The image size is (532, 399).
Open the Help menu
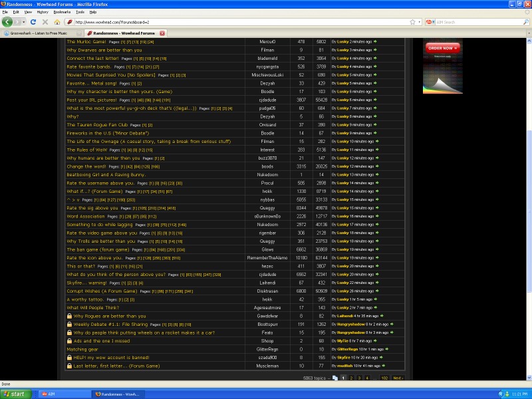tap(93, 12)
